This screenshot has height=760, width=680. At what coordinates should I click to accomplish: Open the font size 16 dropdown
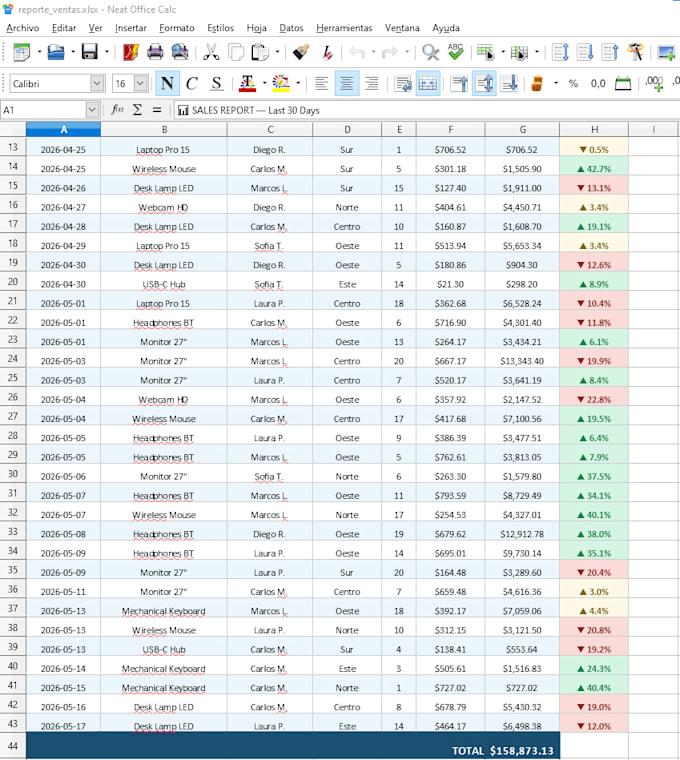coord(141,83)
